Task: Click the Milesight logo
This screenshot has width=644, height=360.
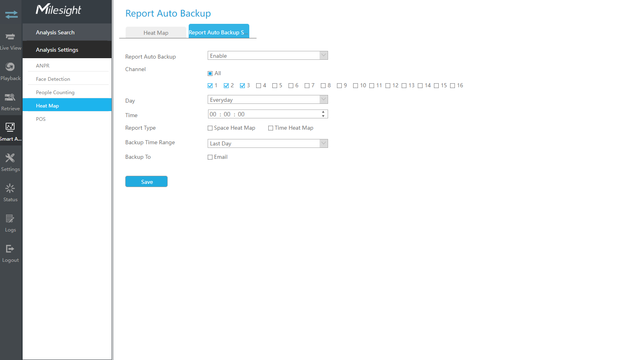Action: point(59,9)
